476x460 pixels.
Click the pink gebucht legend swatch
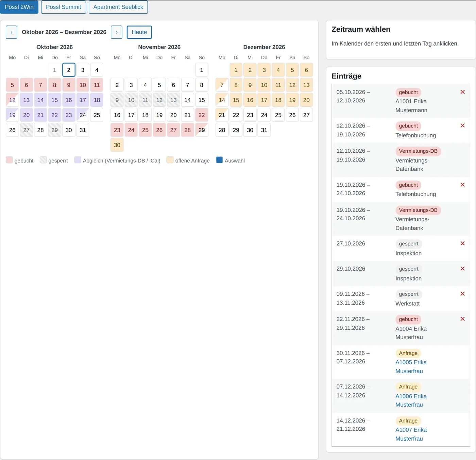pos(9,160)
